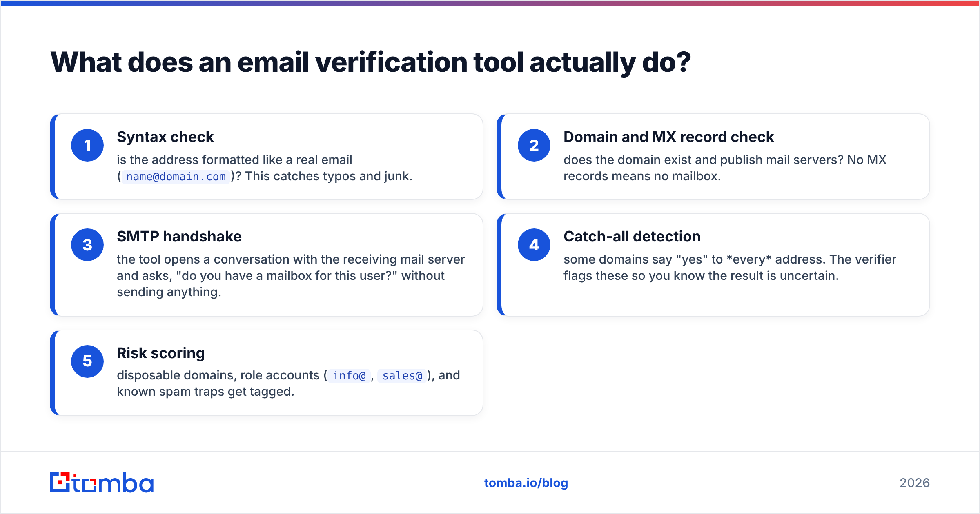This screenshot has width=980, height=514.
Task: Click the 'Domain and MX record check' heading
Action: pyautogui.click(x=668, y=137)
